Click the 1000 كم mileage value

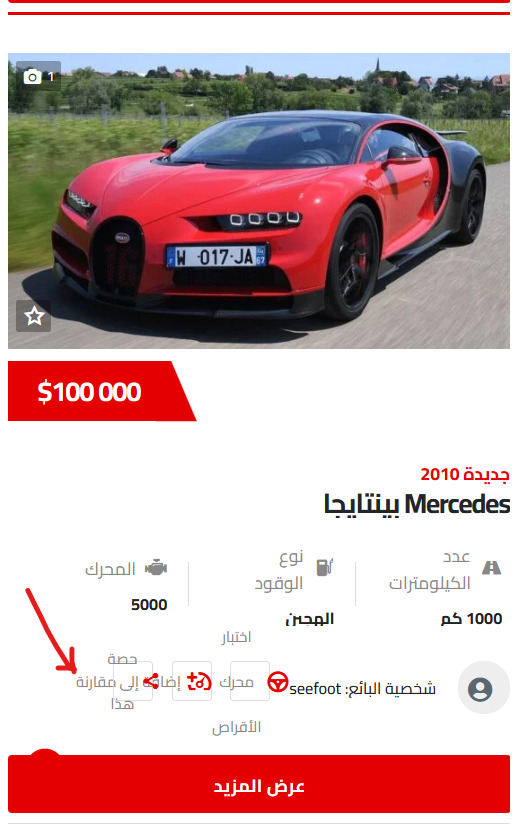click(471, 619)
